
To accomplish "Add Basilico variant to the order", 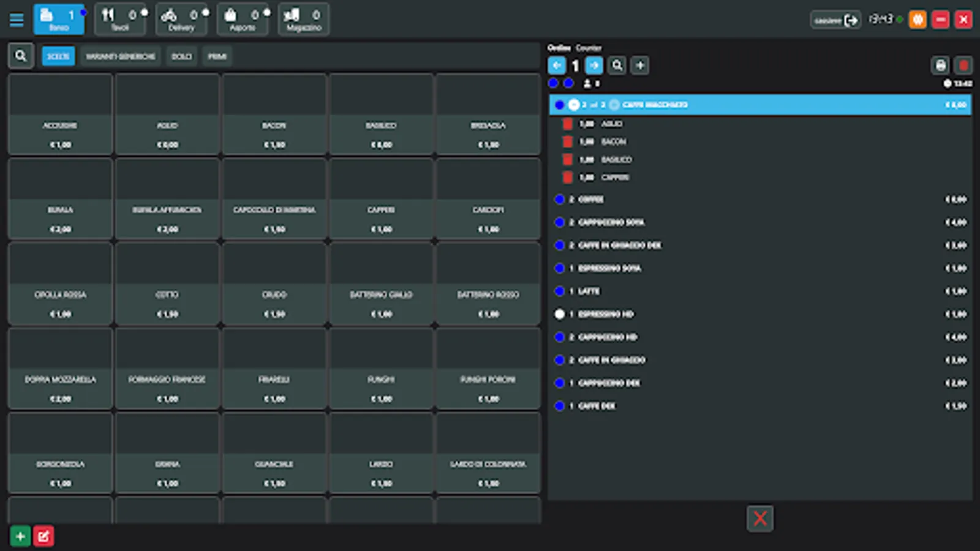I will click(381, 114).
